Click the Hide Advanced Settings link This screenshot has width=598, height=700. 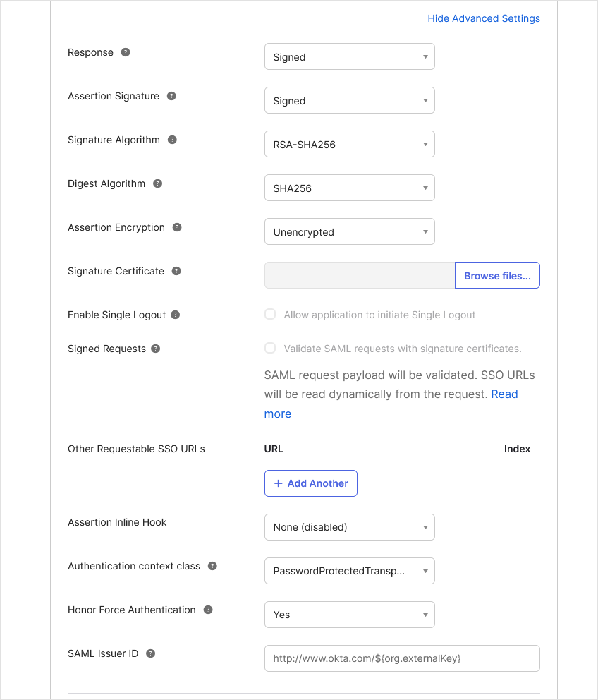point(484,18)
